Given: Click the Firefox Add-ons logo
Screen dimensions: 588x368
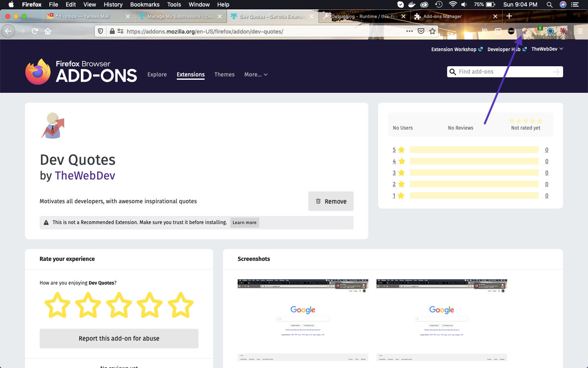Looking at the screenshot, I should pyautogui.click(x=81, y=72).
